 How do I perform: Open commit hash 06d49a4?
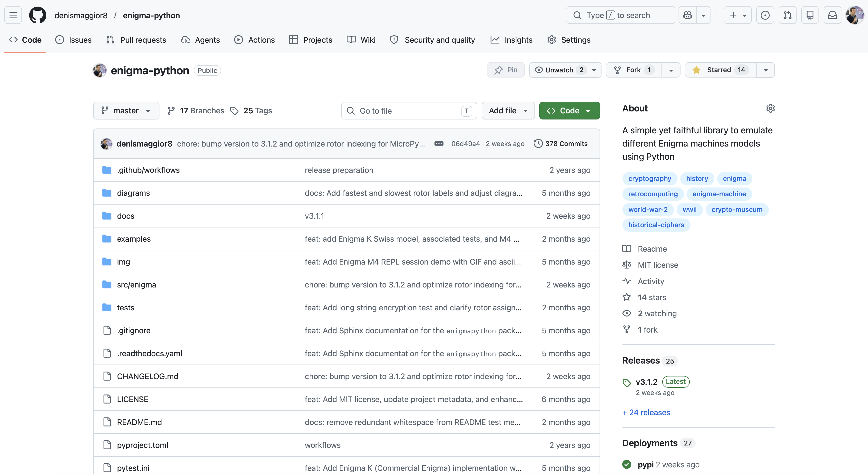[465, 144]
